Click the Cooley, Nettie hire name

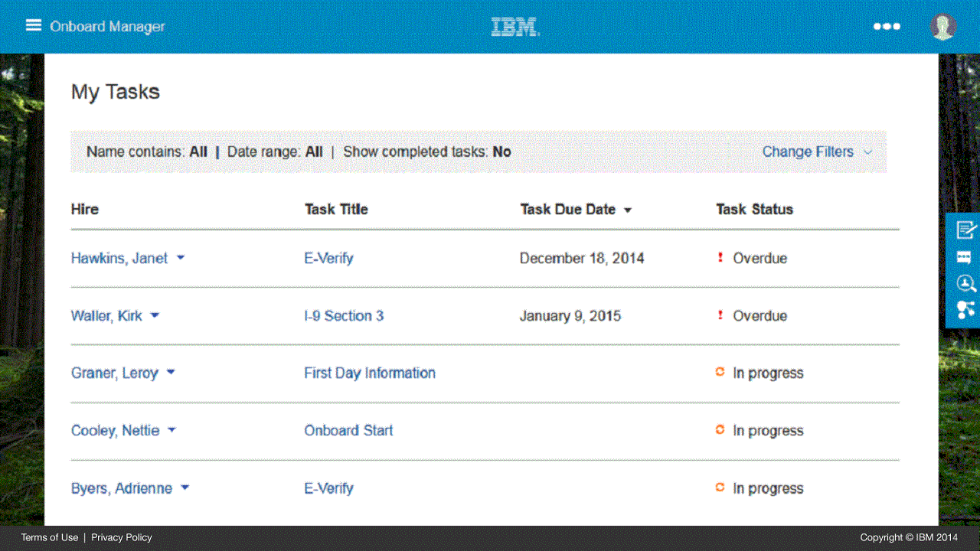tap(115, 430)
